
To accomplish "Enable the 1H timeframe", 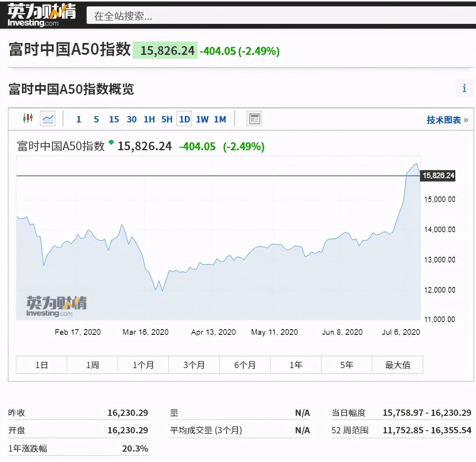I will [x=149, y=119].
